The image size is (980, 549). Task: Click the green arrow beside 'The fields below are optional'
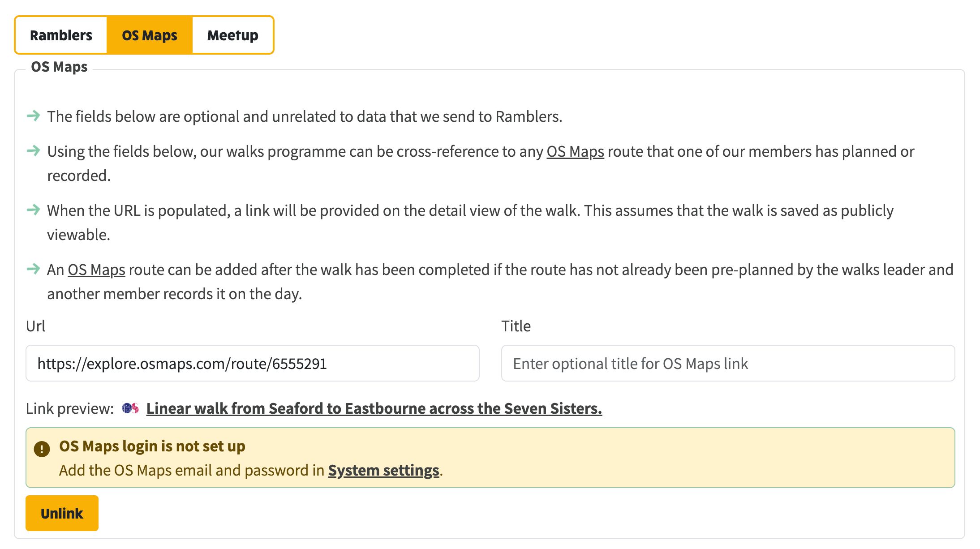coord(34,116)
